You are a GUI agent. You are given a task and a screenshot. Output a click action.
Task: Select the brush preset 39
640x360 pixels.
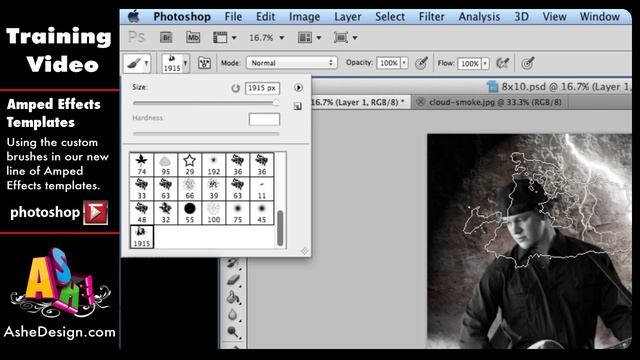coord(213,189)
